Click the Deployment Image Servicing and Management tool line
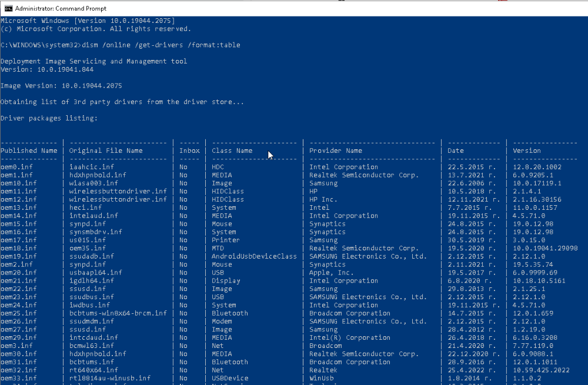588x385 pixels. click(93, 61)
